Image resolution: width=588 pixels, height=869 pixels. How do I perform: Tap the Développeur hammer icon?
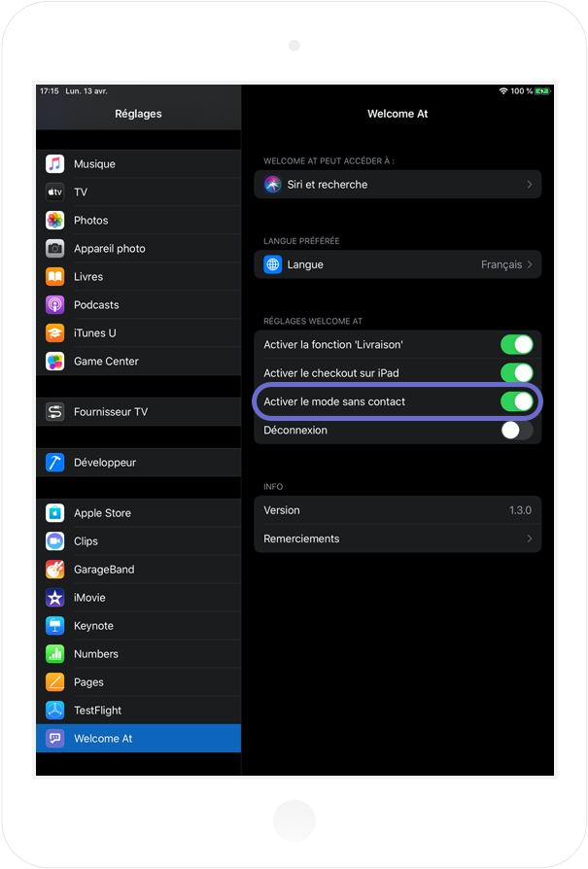(x=54, y=463)
